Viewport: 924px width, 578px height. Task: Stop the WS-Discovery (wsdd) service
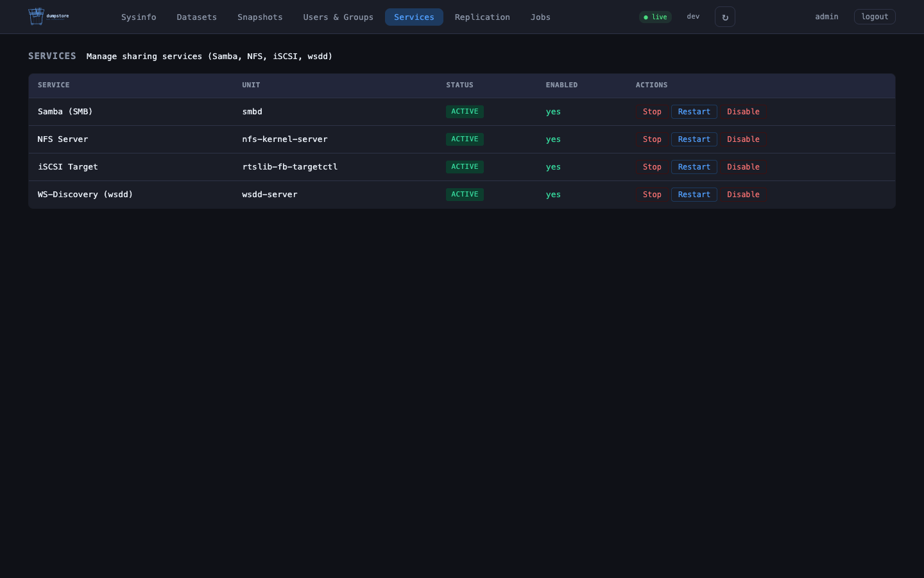(652, 195)
